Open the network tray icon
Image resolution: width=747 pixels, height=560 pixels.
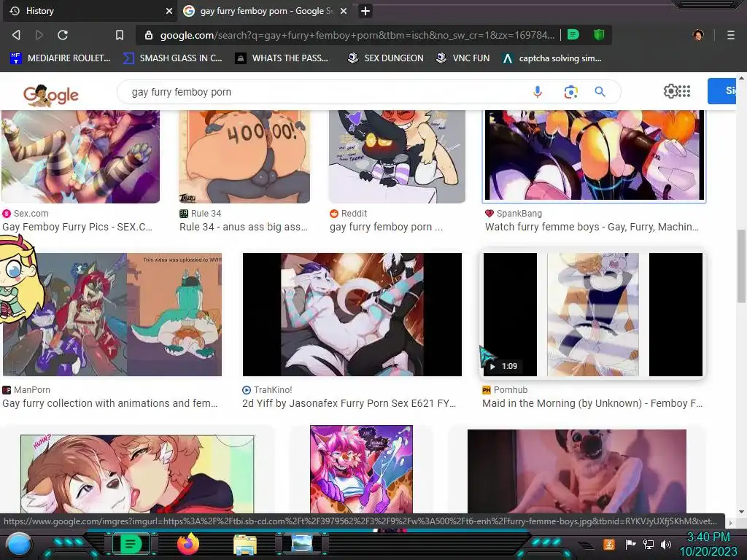click(649, 544)
